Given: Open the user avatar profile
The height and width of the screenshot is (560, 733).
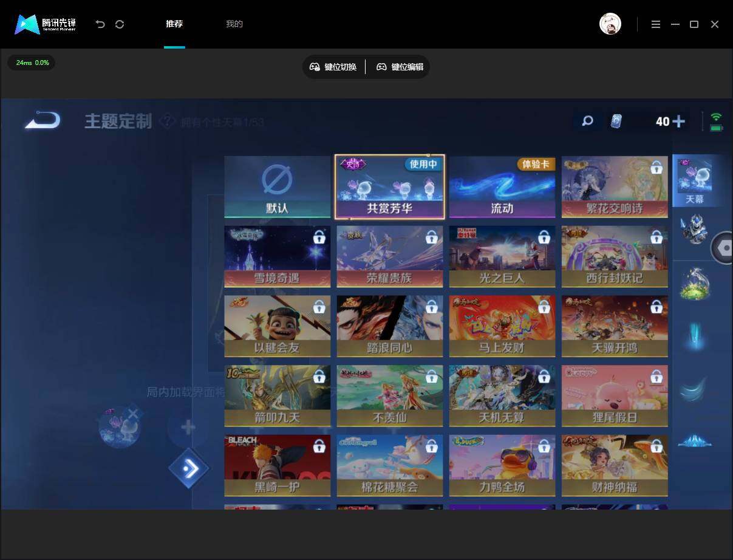Looking at the screenshot, I should click(610, 24).
